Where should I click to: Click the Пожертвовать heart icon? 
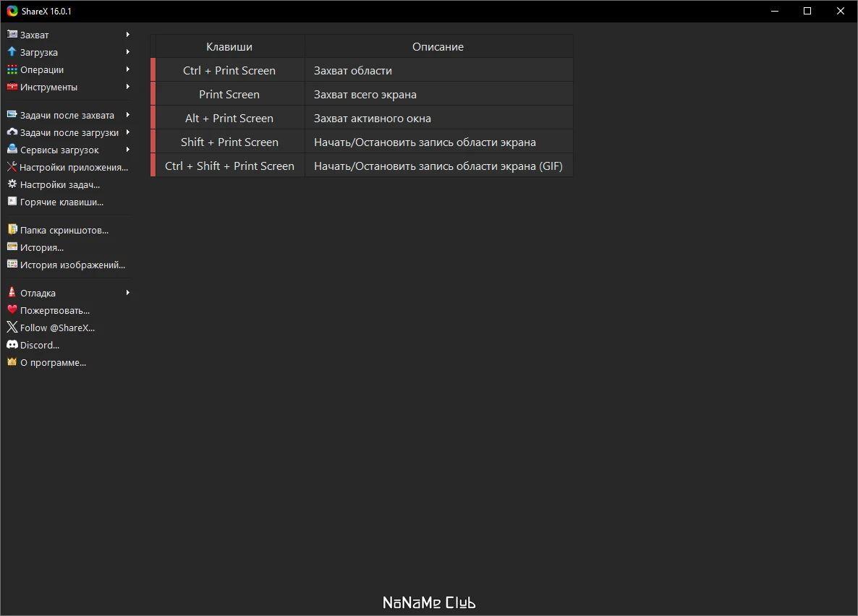(x=12, y=309)
